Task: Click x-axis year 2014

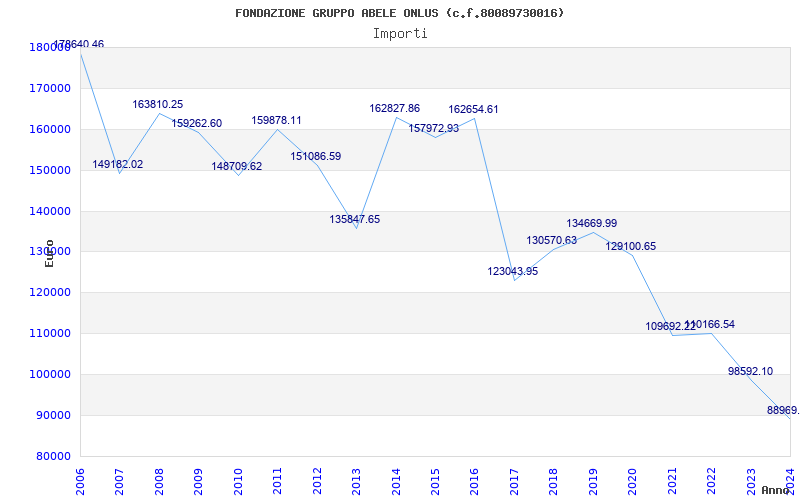Action: click(396, 480)
